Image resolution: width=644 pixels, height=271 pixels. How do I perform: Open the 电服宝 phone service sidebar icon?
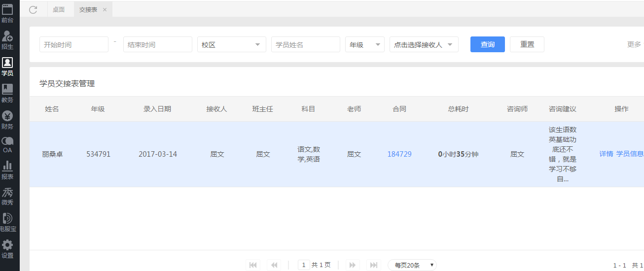tap(7, 223)
